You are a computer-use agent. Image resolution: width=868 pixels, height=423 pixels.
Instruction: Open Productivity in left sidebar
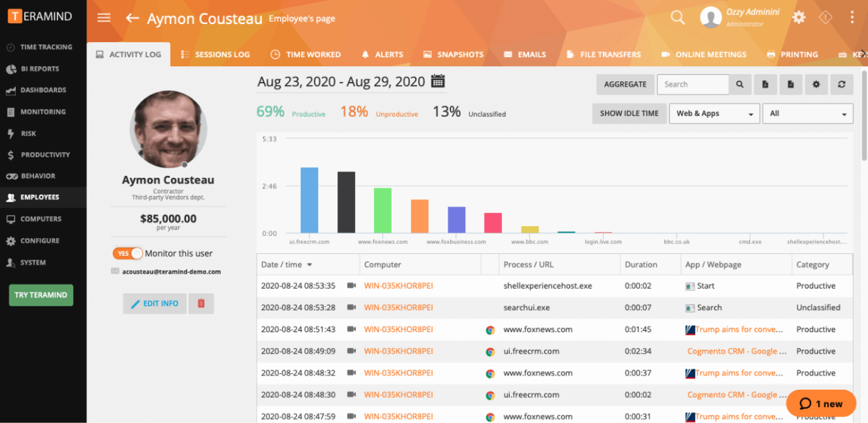pyautogui.click(x=45, y=155)
